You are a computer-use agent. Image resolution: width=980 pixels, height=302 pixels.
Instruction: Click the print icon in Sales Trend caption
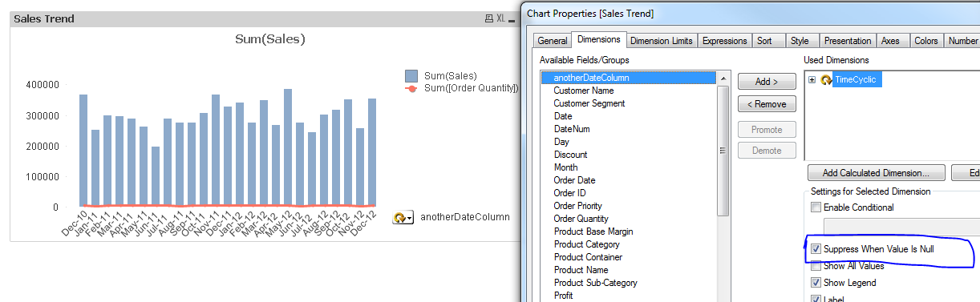489,18
